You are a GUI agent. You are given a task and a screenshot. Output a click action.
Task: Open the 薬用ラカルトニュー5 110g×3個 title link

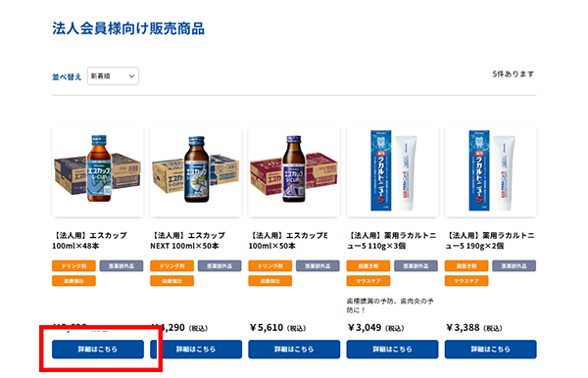391,241
